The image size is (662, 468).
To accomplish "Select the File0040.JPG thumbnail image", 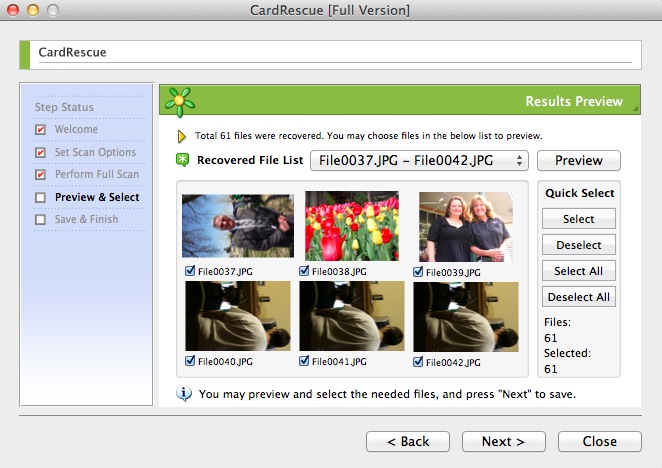I will (238, 316).
